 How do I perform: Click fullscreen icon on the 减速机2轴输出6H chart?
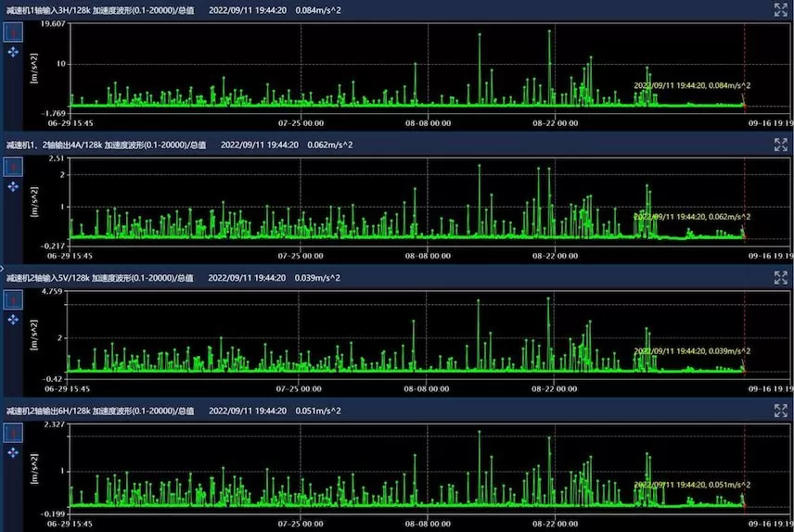click(x=780, y=410)
